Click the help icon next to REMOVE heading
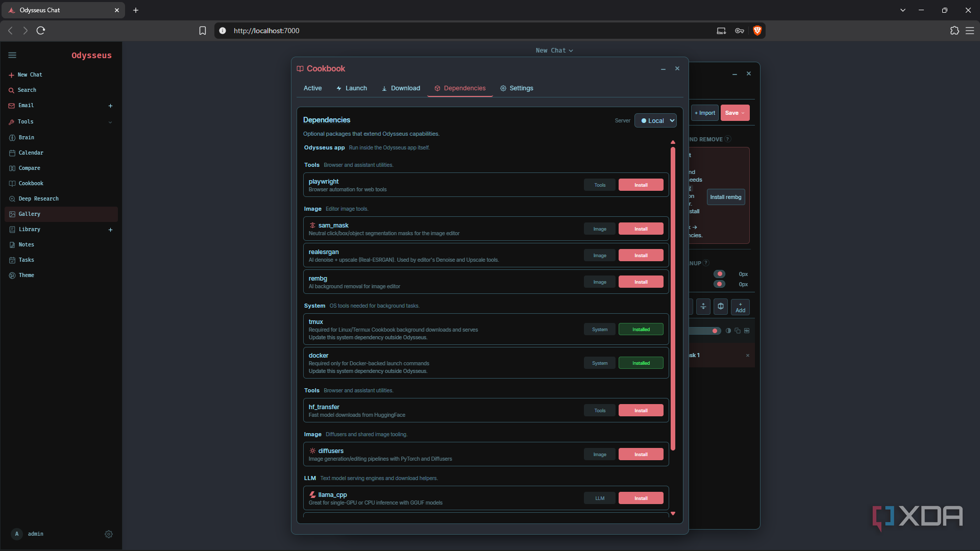Viewport: 980px width, 551px height. (x=728, y=139)
